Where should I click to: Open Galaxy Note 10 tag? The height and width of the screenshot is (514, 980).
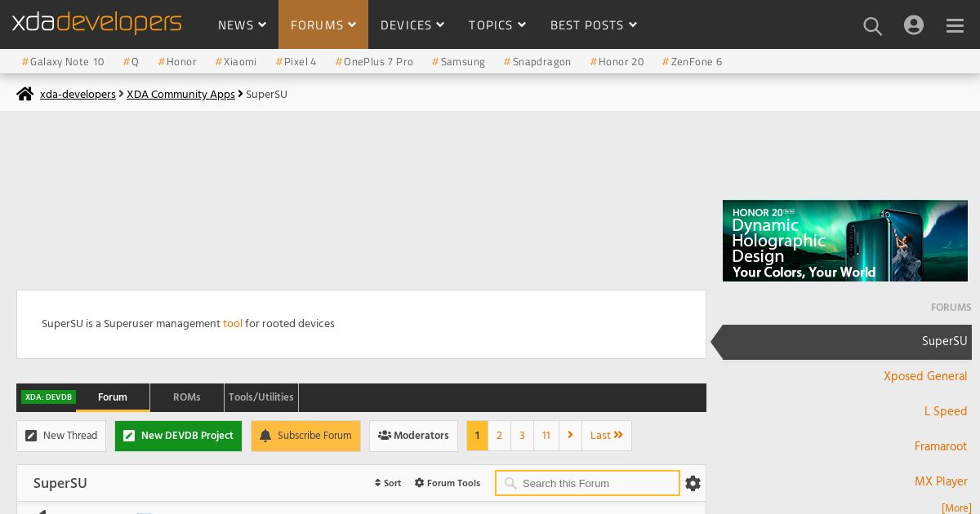point(63,62)
